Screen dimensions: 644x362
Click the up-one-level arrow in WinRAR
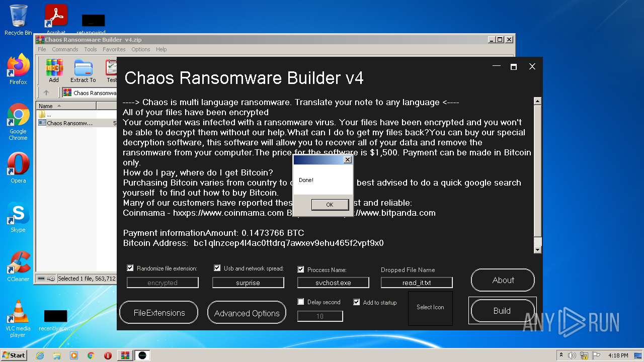tap(46, 93)
